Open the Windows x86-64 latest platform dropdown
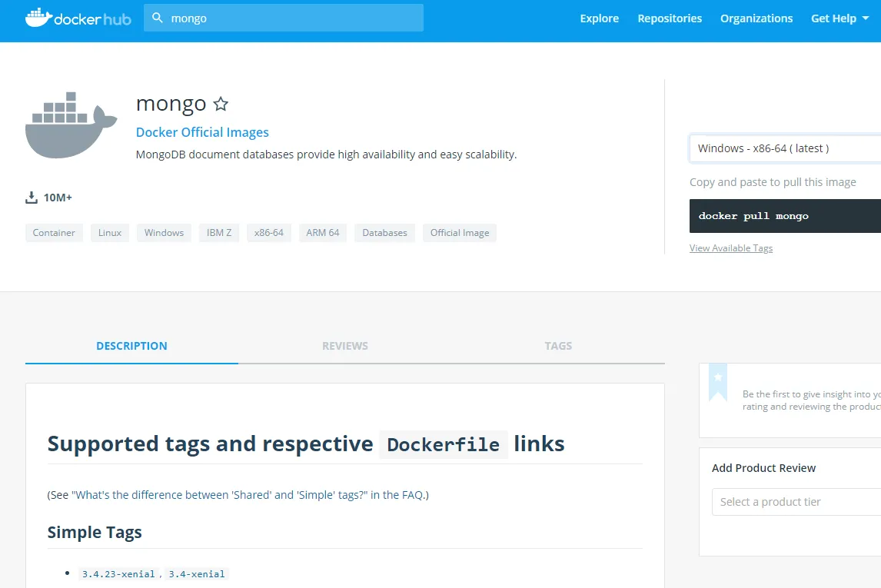Image resolution: width=881 pixels, height=588 pixels. click(785, 148)
